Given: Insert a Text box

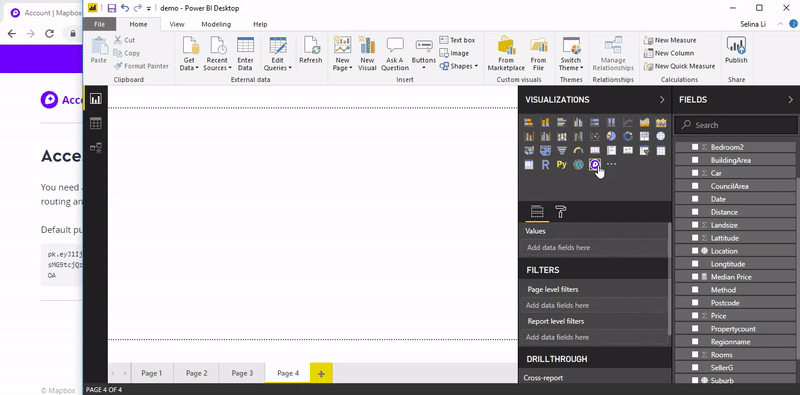Looking at the screenshot, I should (x=457, y=40).
